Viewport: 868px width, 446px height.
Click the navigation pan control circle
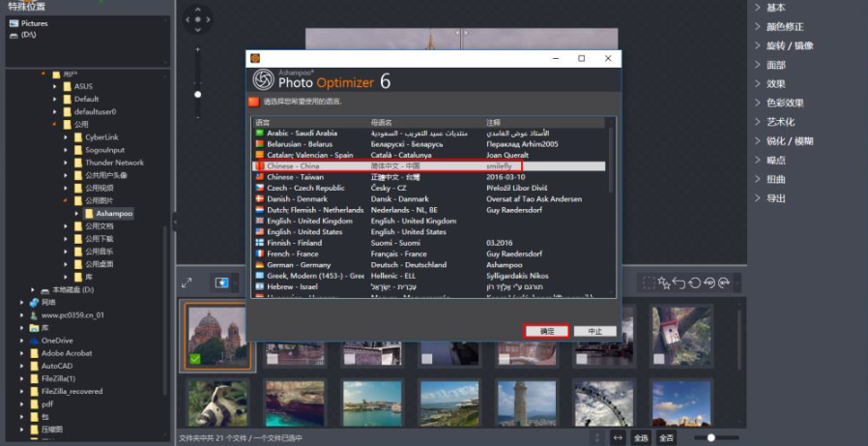(x=197, y=18)
